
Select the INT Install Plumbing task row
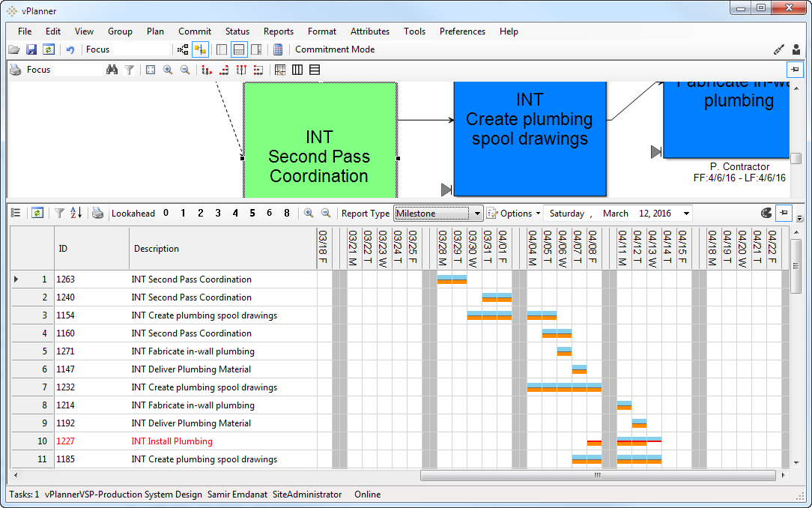(172, 441)
